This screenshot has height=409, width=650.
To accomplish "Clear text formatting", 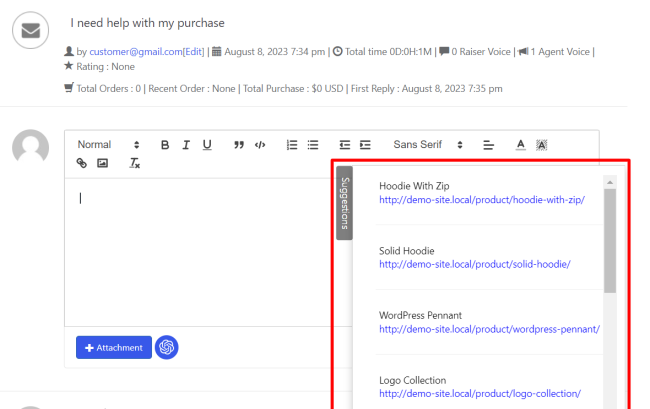I will pyautogui.click(x=135, y=163).
